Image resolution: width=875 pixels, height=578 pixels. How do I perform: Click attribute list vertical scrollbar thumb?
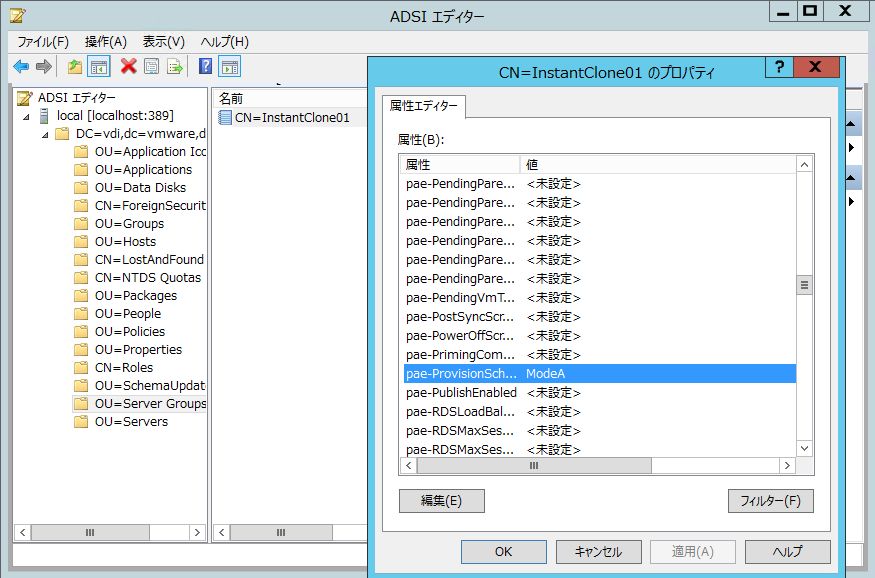(x=804, y=285)
